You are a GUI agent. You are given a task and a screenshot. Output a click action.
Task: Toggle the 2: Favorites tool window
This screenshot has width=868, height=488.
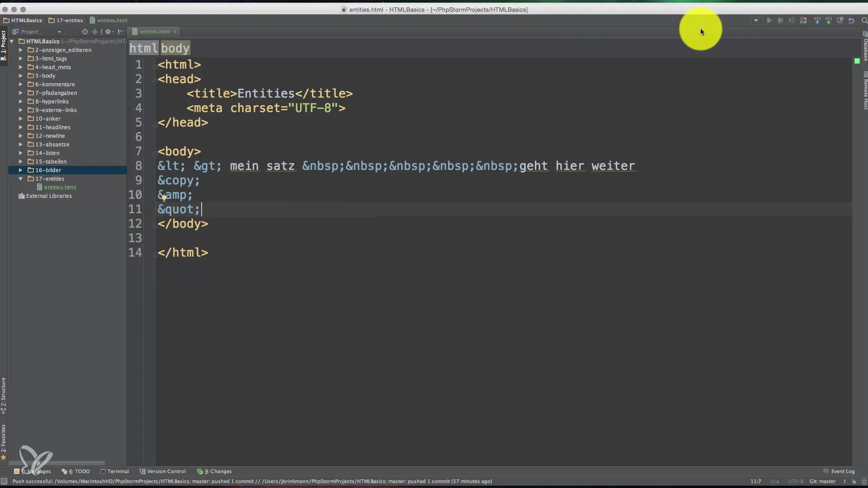pos(4,442)
